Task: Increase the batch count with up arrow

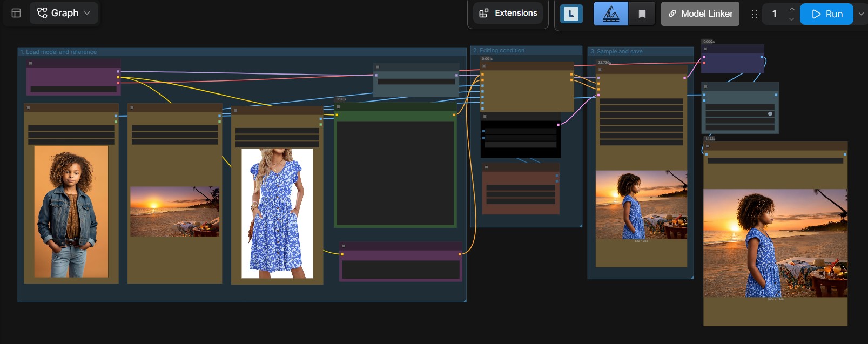Action: [x=791, y=9]
